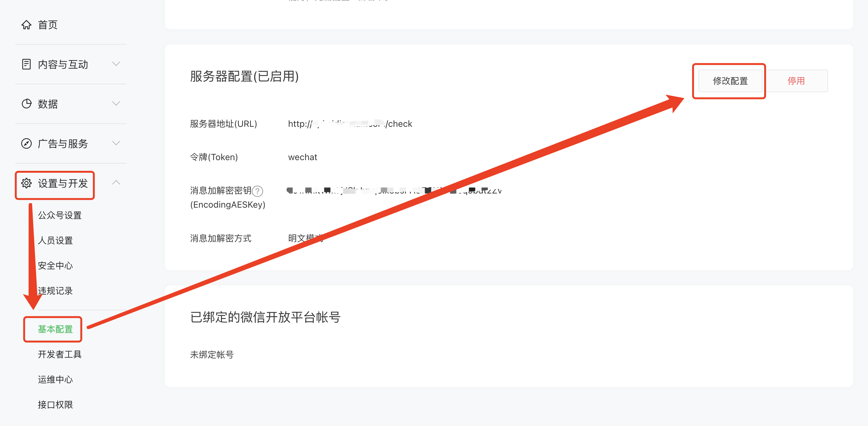Expand the 数据 section chevron

click(x=116, y=104)
